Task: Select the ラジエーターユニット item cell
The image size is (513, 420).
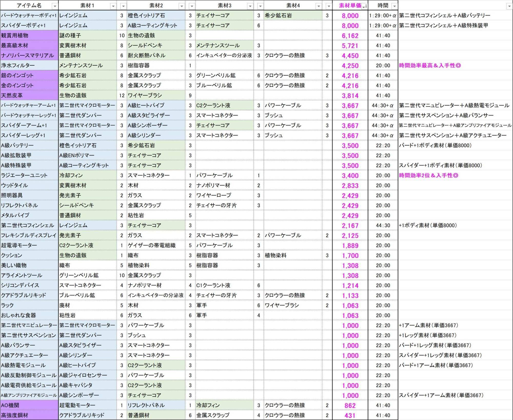Action: coord(29,175)
